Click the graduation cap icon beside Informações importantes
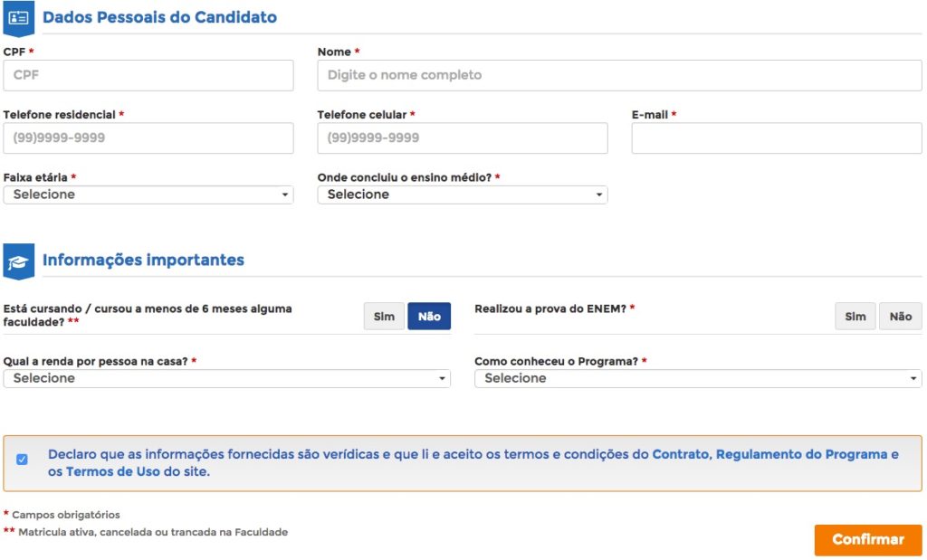Viewport: 927px width, 560px height. [x=18, y=261]
